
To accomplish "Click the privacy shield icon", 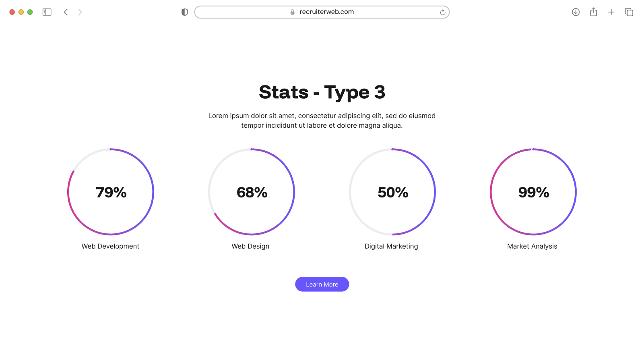I will [184, 12].
